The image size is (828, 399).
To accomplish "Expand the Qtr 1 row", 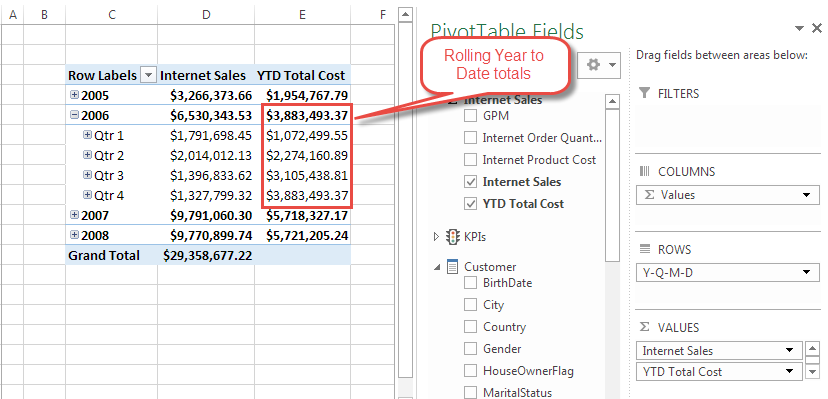I will pyautogui.click(x=88, y=135).
